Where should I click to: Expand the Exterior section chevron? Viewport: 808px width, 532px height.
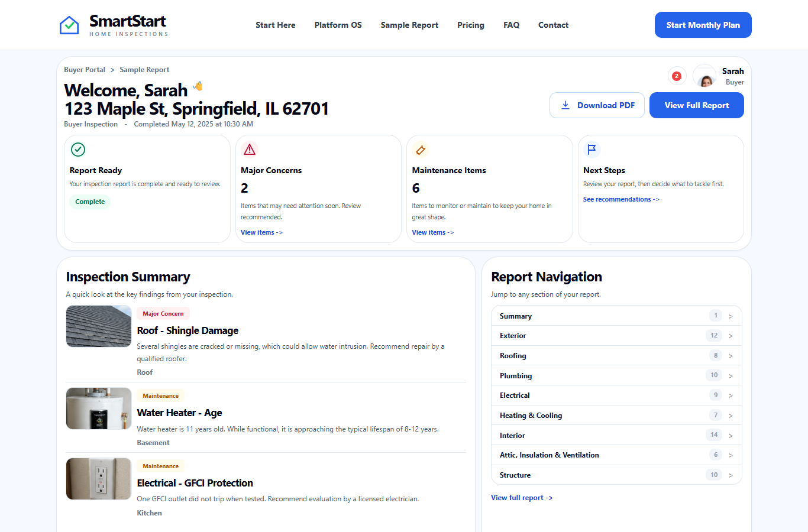coord(731,336)
